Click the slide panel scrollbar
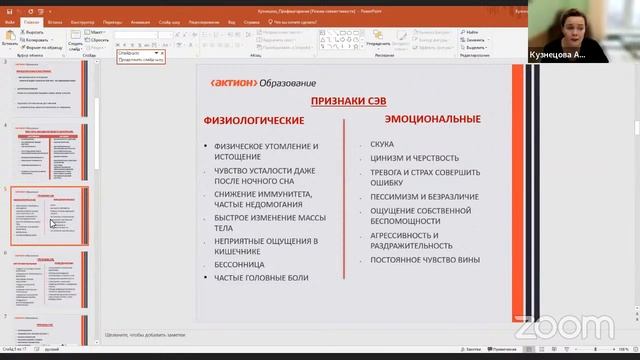The image size is (640, 360). tap(97, 133)
